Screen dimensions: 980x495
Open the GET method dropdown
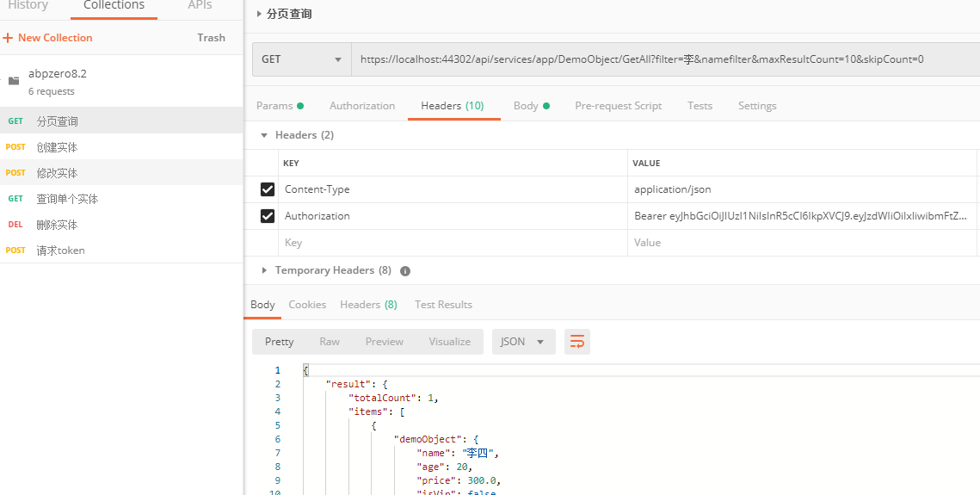point(301,59)
